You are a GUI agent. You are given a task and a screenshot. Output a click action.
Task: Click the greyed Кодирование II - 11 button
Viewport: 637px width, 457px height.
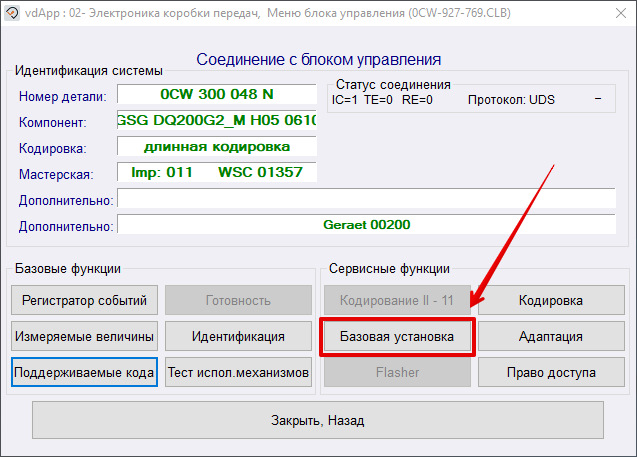[397, 300]
